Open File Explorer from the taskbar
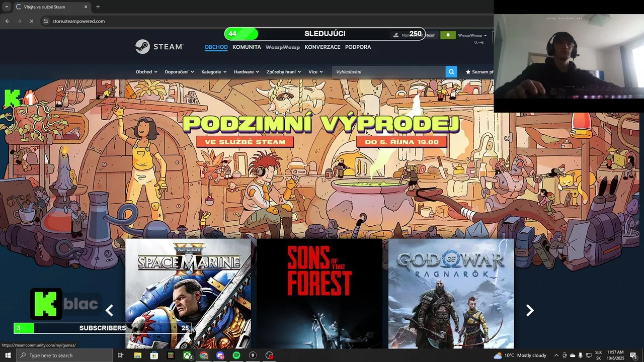Screen dimensions: 644x362 (137, 355)
